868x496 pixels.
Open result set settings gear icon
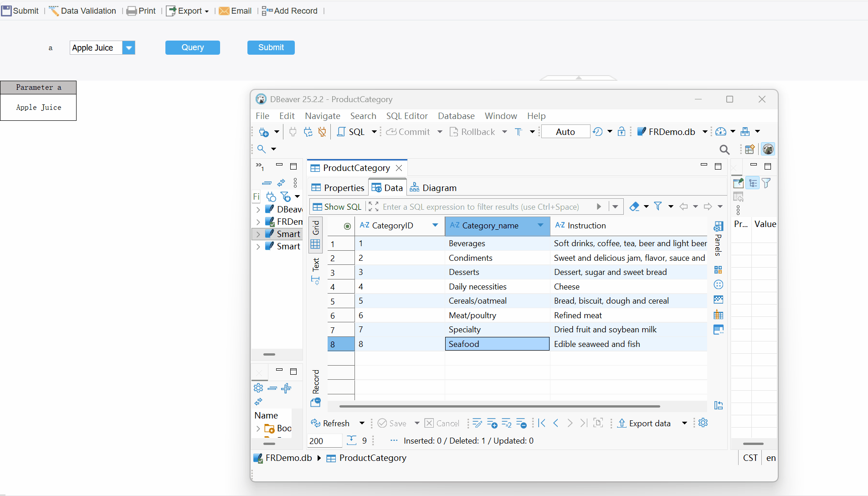coord(703,423)
